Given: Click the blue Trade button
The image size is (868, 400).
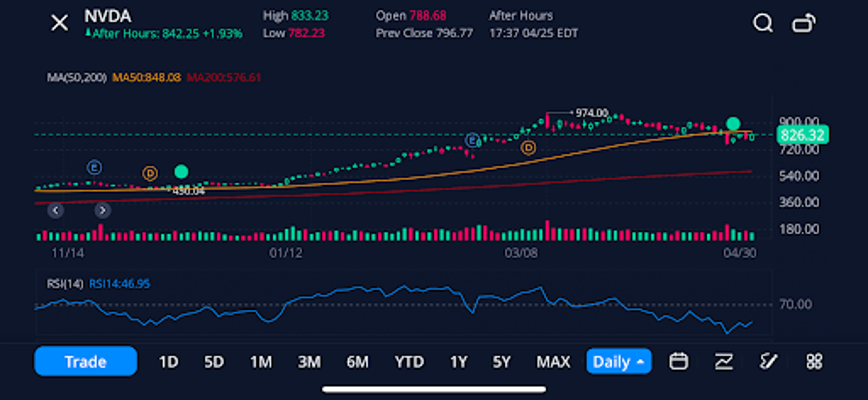Looking at the screenshot, I should click(x=86, y=361).
